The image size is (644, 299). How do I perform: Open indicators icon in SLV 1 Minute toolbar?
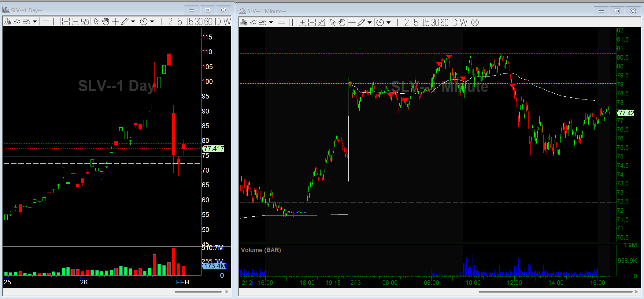[x=254, y=22]
